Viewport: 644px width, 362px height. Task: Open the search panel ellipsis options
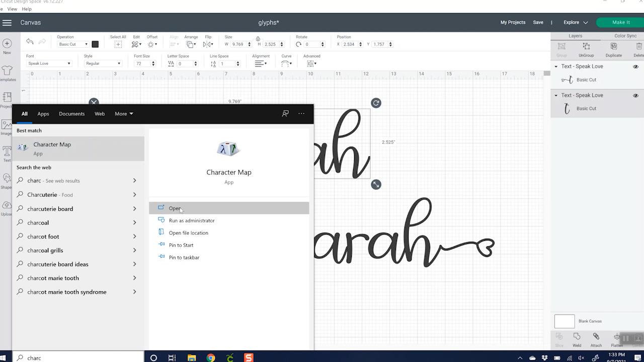coord(301,114)
